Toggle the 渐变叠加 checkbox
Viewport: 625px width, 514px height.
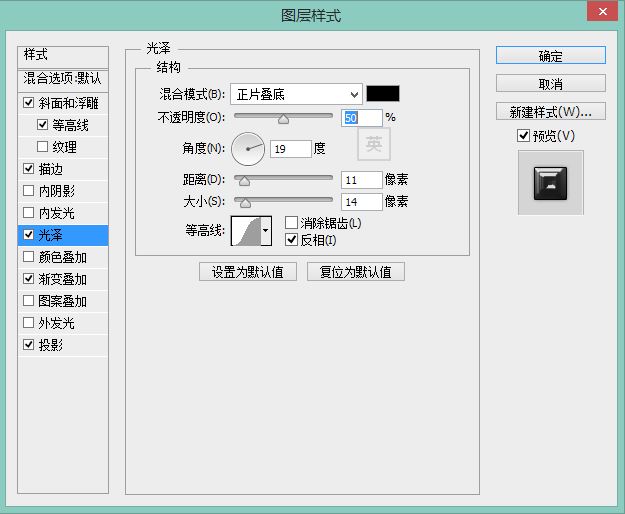[28, 279]
